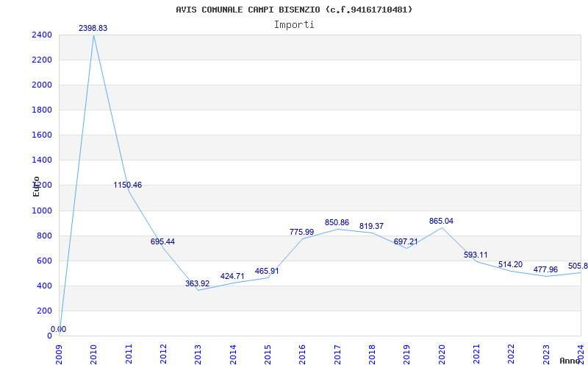Click the 2022 x-axis label
This screenshot has height=368, width=588.
512,355
